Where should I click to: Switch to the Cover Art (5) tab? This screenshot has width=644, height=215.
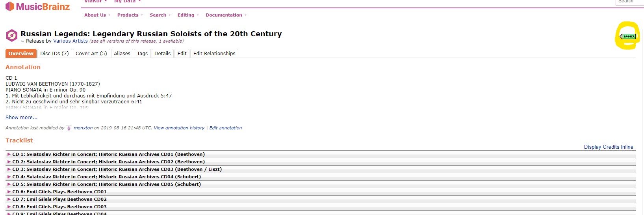point(91,54)
